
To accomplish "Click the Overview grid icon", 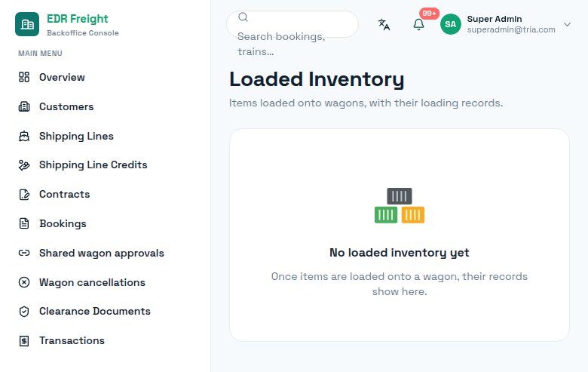I will [24, 77].
